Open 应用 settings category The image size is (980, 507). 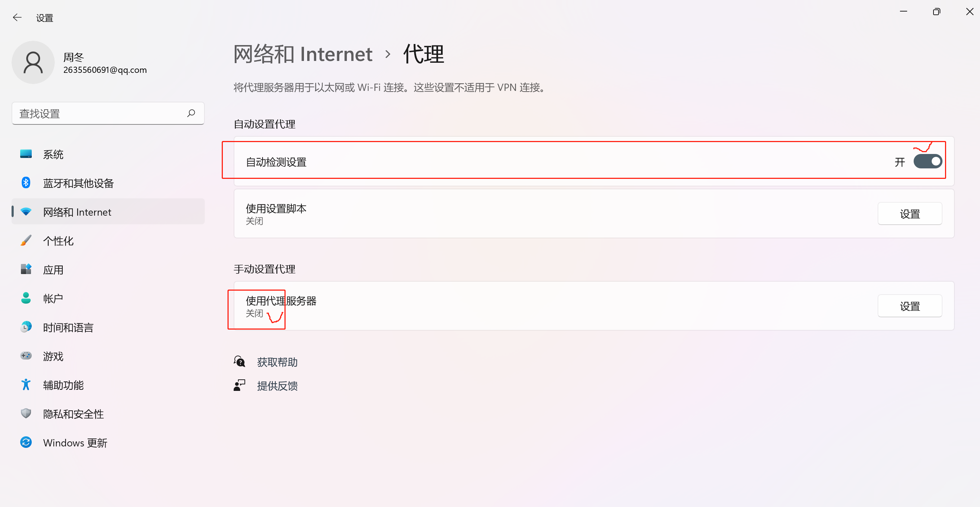[53, 270]
